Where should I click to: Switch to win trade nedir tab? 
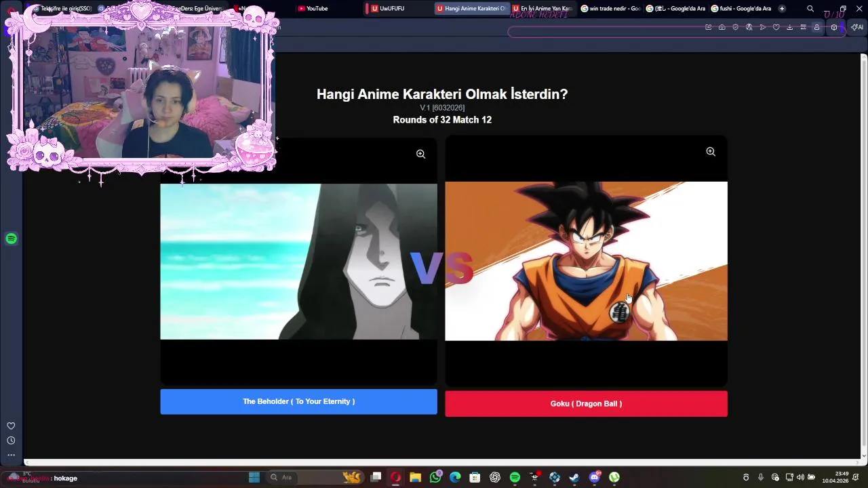[x=610, y=9]
